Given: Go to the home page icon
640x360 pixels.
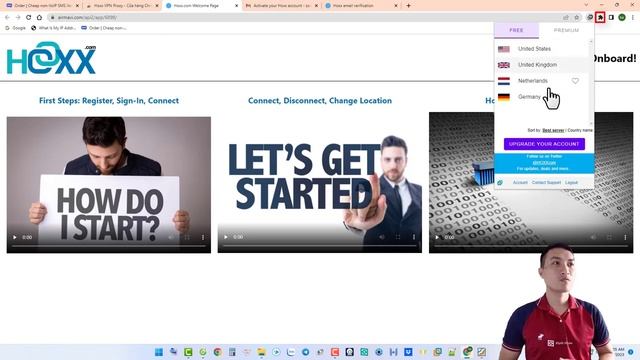Looking at the screenshot, I should coord(39,18).
